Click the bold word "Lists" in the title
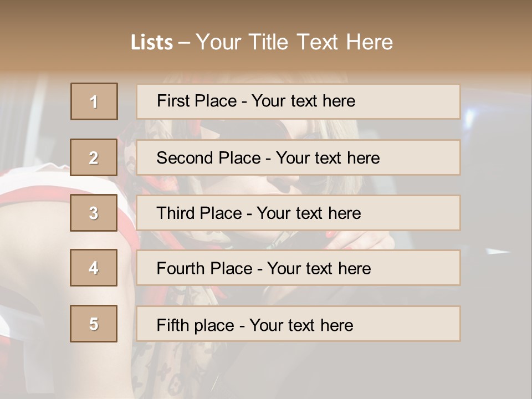532x399 pixels. click(x=151, y=42)
